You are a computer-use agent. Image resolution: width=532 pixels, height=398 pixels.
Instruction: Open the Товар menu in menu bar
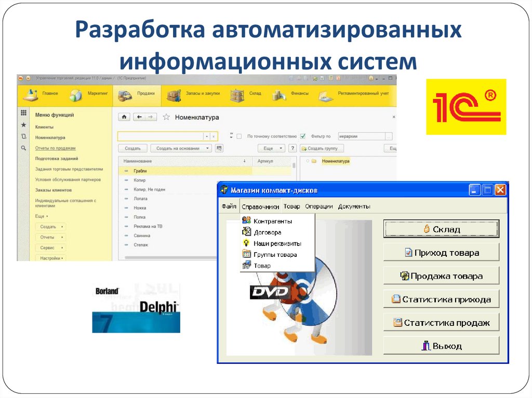tap(292, 206)
